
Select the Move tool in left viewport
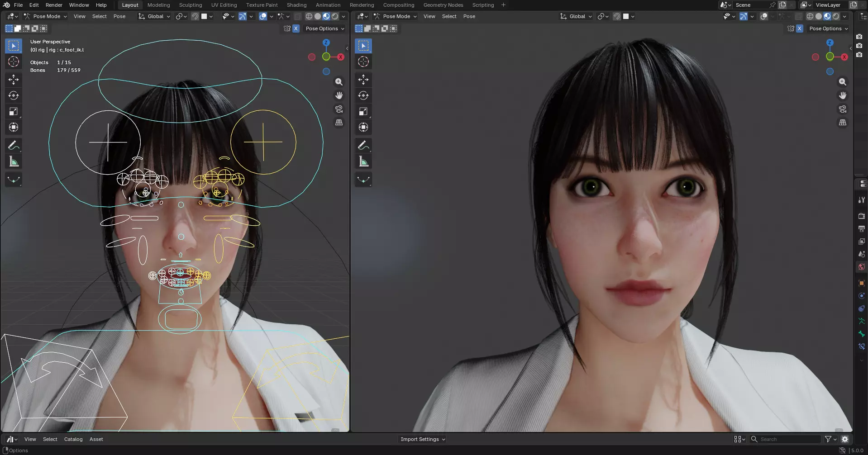(14, 80)
